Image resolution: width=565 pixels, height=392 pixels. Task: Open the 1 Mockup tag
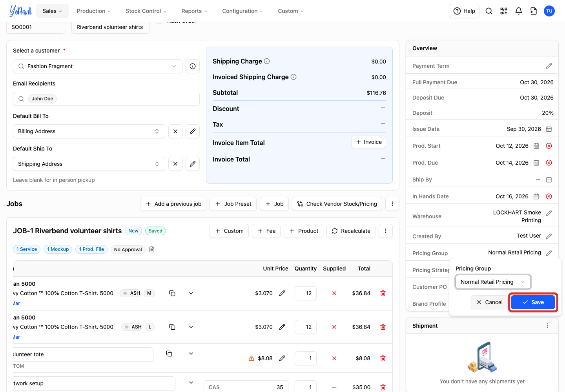click(x=58, y=249)
